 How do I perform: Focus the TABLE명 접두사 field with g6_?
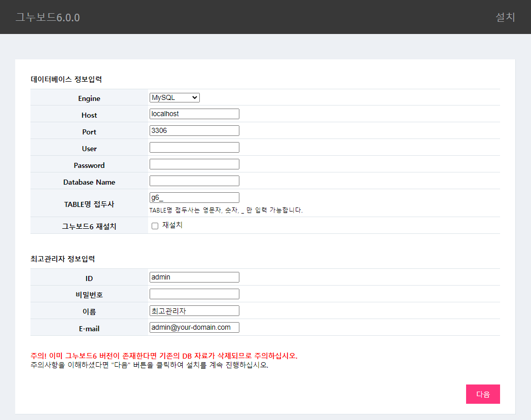(194, 198)
